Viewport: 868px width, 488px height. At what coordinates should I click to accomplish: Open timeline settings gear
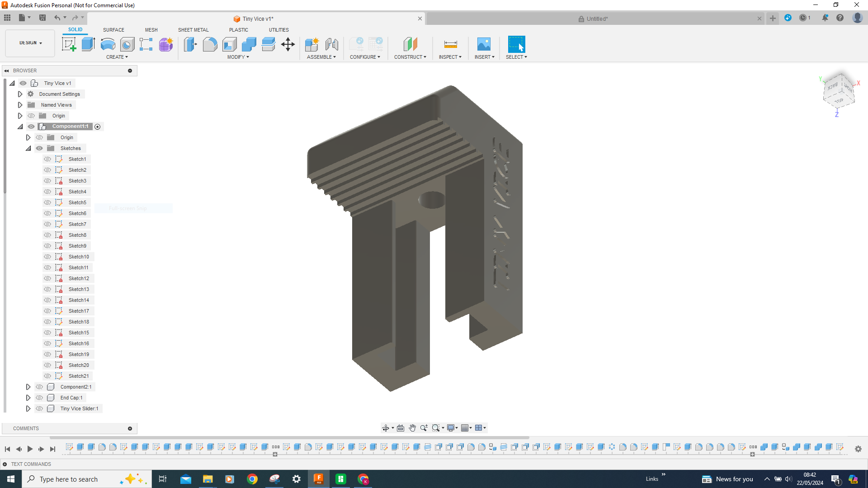(x=858, y=449)
